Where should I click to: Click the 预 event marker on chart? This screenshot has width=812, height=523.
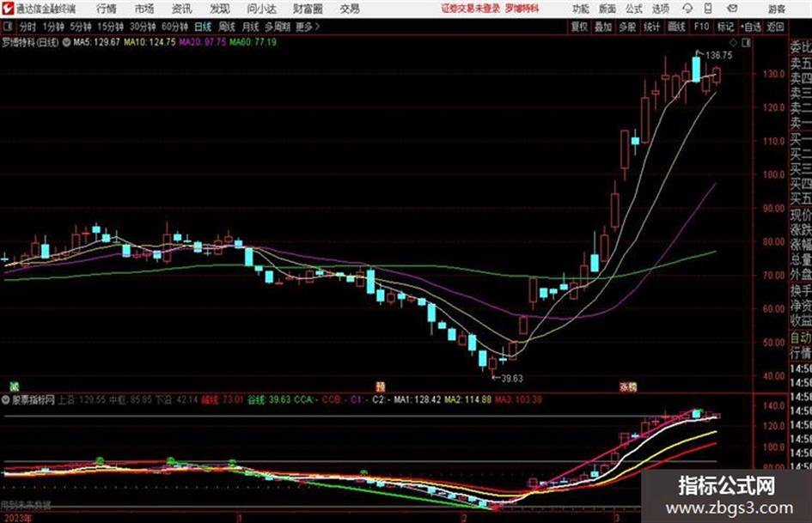pos(381,386)
